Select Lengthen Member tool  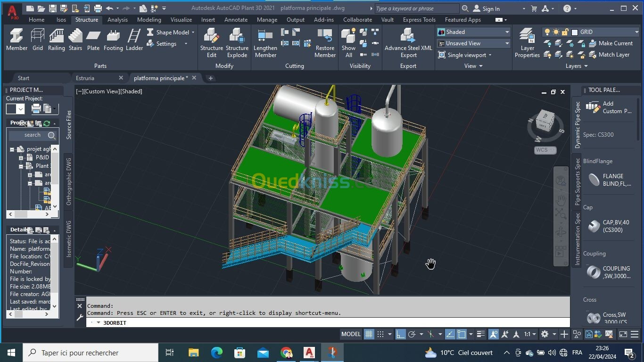coord(265,43)
